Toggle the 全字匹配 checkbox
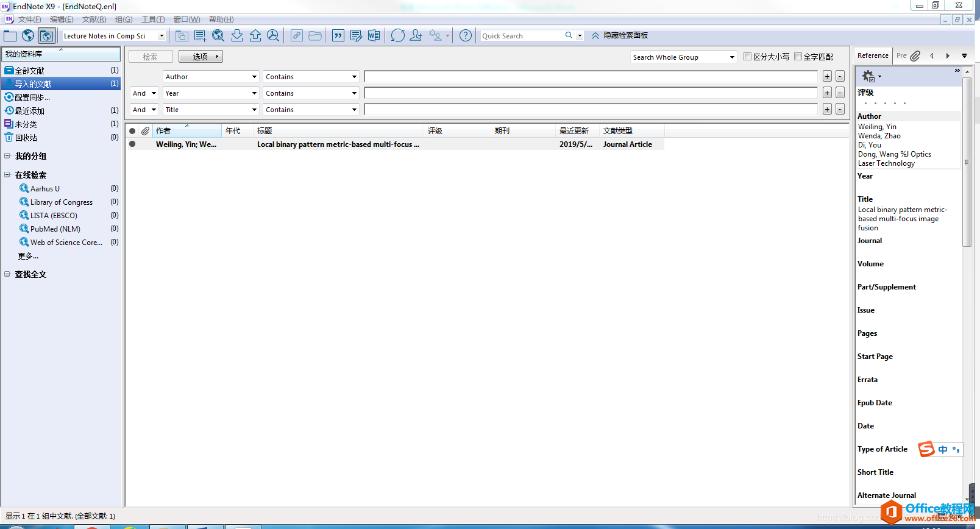The width and height of the screenshot is (980, 529). pyautogui.click(x=798, y=57)
